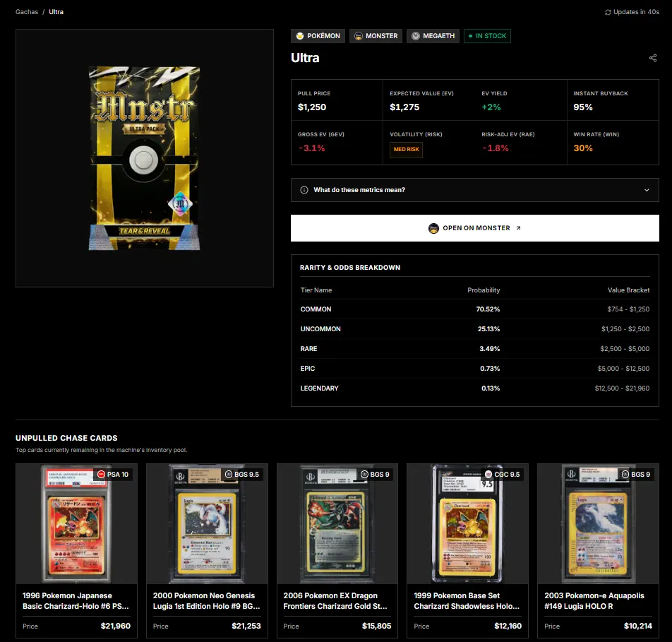Click the COMMON tier row name
672x642 pixels.
click(316, 309)
